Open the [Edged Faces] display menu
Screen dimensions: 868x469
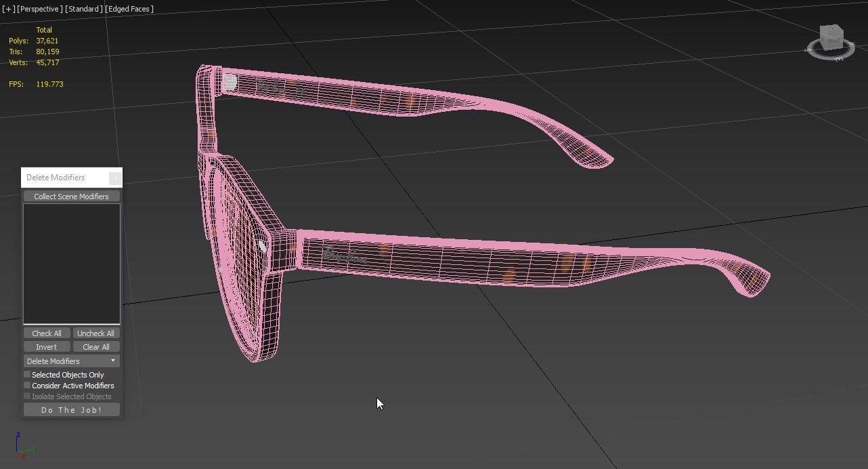tap(129, 9)
